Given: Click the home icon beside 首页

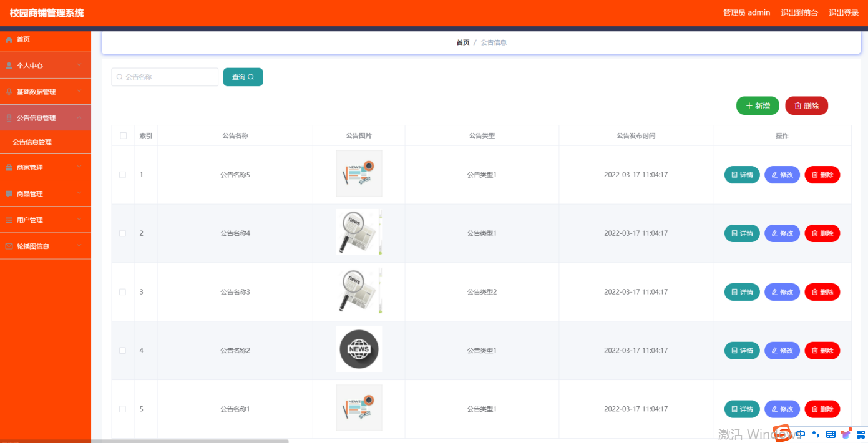Looking at the screenshot, I should coord(9,39).
